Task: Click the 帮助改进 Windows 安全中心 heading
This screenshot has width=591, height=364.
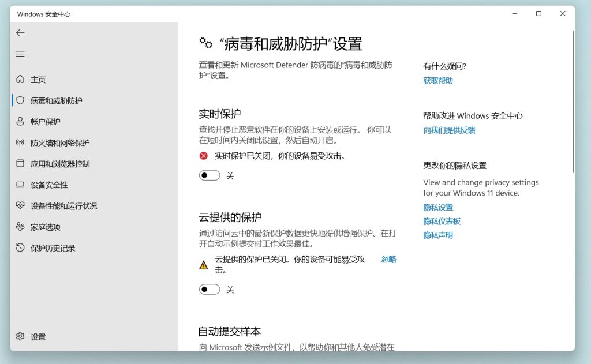Action: point(473,116)
